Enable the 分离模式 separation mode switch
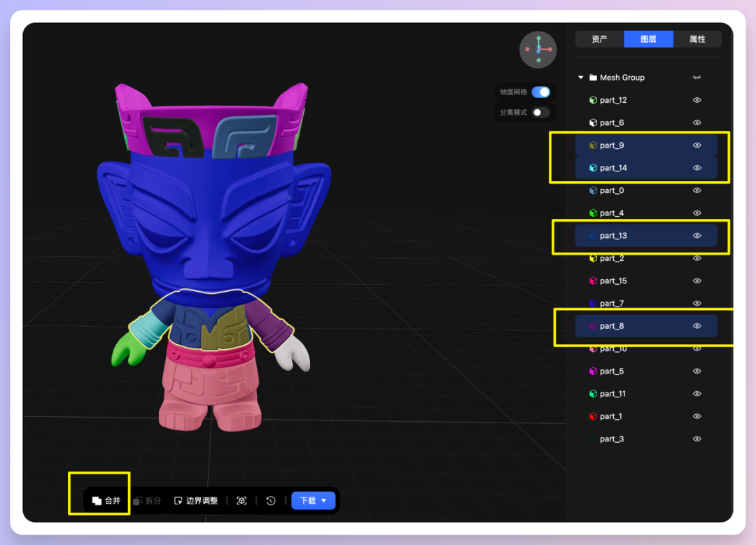 pos(540,113)
